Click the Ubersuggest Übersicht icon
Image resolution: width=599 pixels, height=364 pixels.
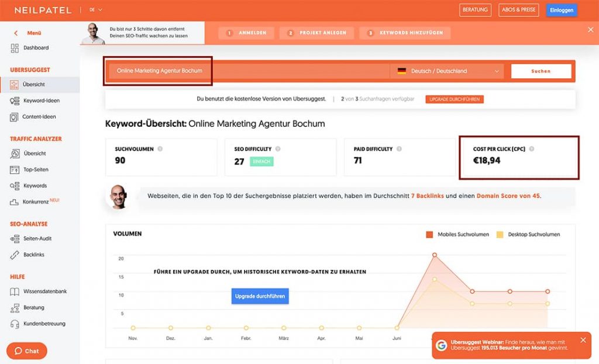(x=14, y=85)
